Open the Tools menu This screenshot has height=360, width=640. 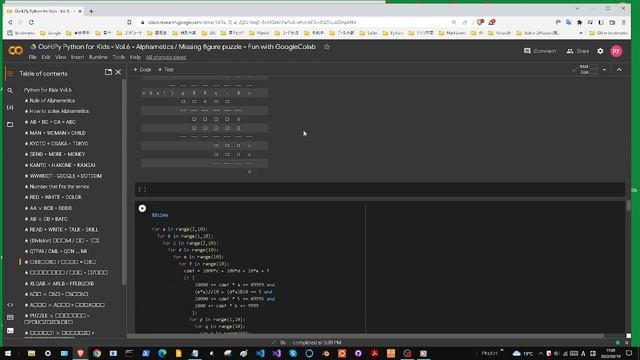pos(119,58)
